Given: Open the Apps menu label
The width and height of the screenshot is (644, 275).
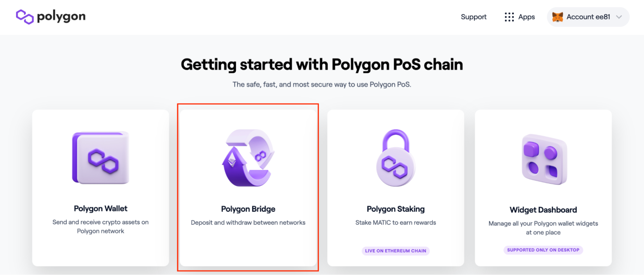Looking at the screenshot, I should [x=526, y=17].
